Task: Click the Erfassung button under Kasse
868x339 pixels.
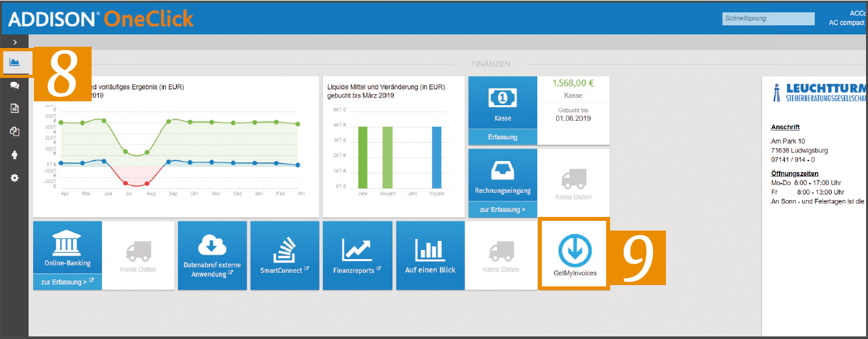Action: pos(503,137)
